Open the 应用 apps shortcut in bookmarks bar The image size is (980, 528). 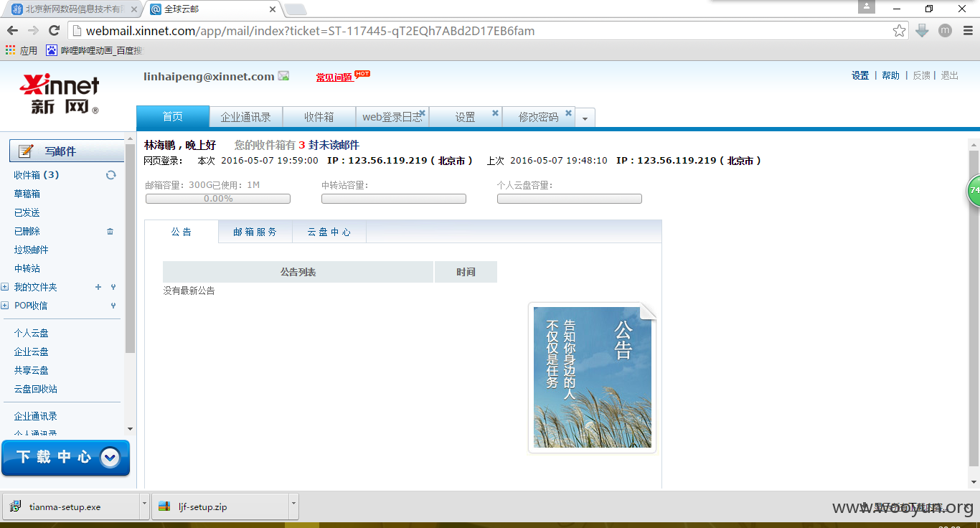pos(22,51)
